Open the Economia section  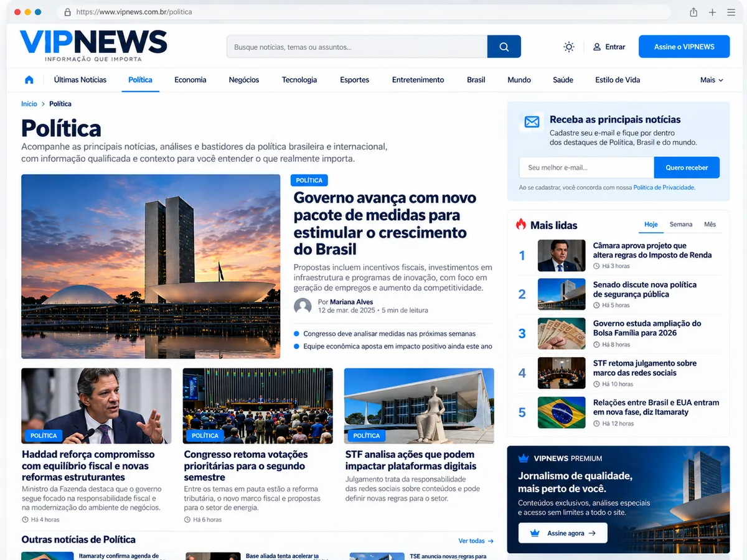point(190,80)
